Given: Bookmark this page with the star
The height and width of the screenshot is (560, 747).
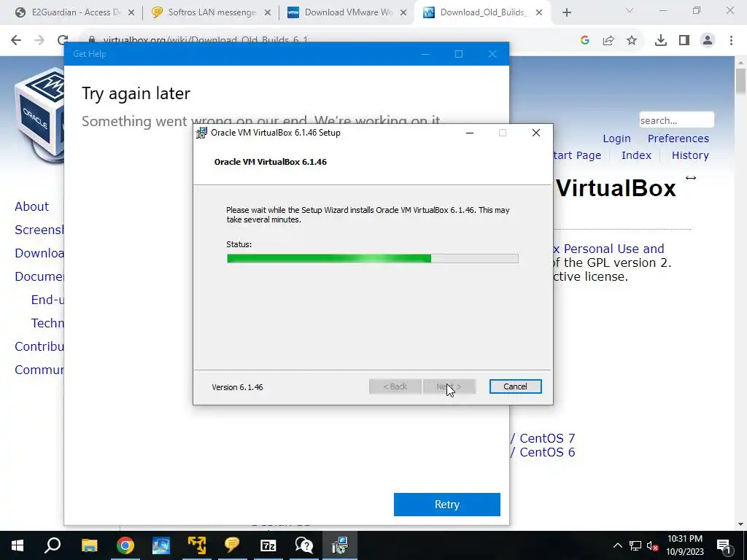Looking at the screenshot, I should pyautogui.click(x=632, y=41).
